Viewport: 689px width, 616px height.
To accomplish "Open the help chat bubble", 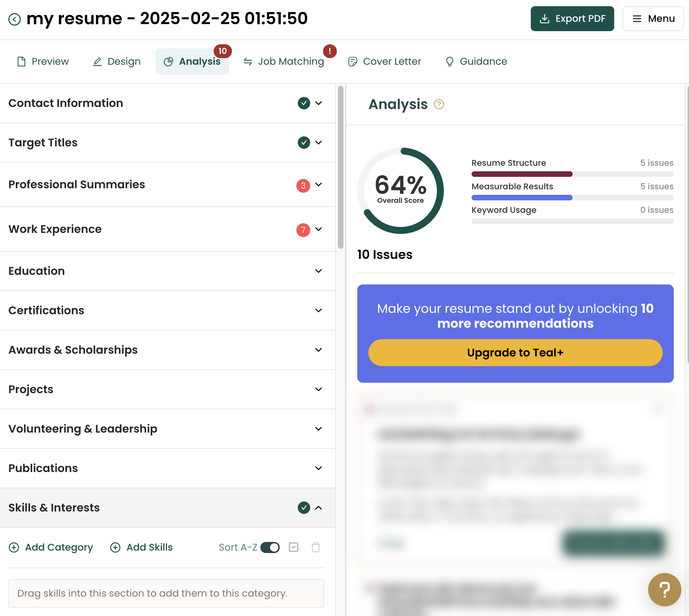I will pos(664,590).
